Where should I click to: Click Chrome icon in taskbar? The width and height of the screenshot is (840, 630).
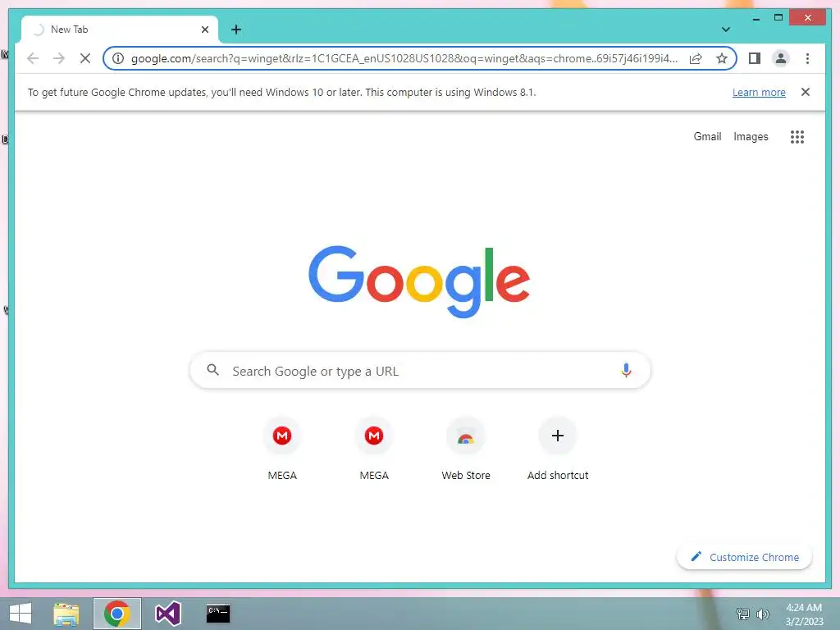point(117,614)
